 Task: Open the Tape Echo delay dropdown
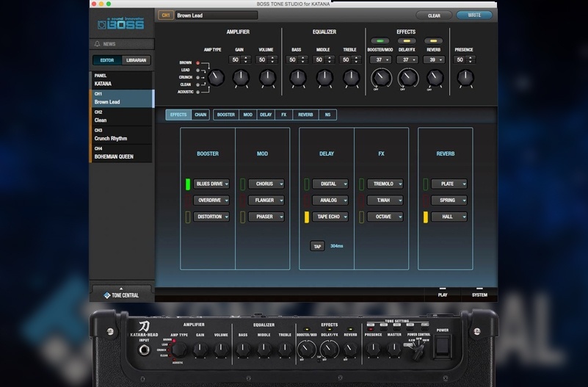tap(330, 217)
